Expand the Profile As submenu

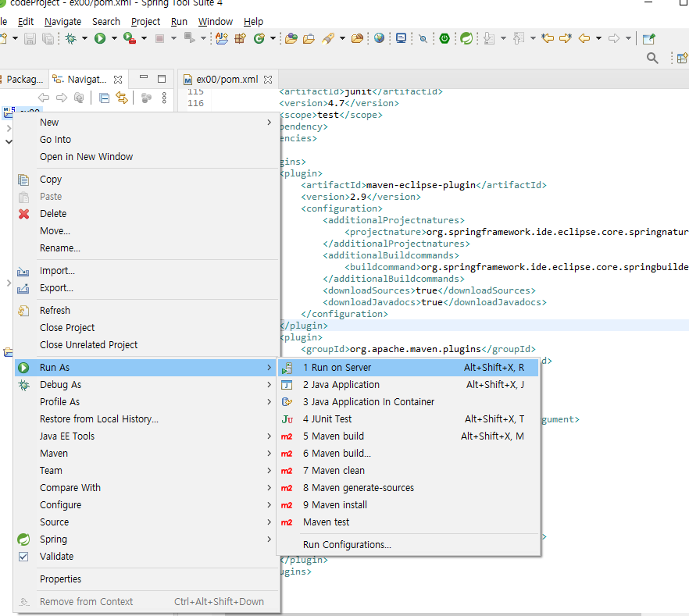[x=270, y=402]
